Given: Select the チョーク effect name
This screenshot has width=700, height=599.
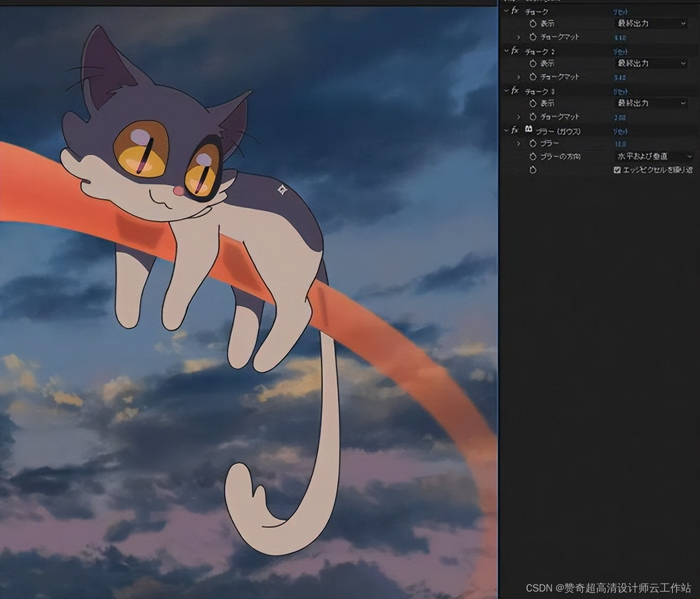Looking at the screenshot, I should [536, 11].
